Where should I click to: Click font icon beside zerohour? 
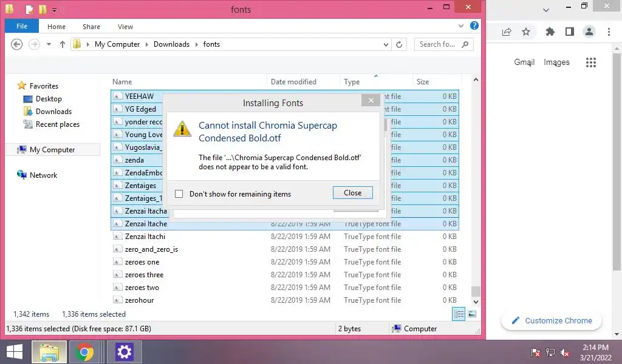tap(117, 300)
